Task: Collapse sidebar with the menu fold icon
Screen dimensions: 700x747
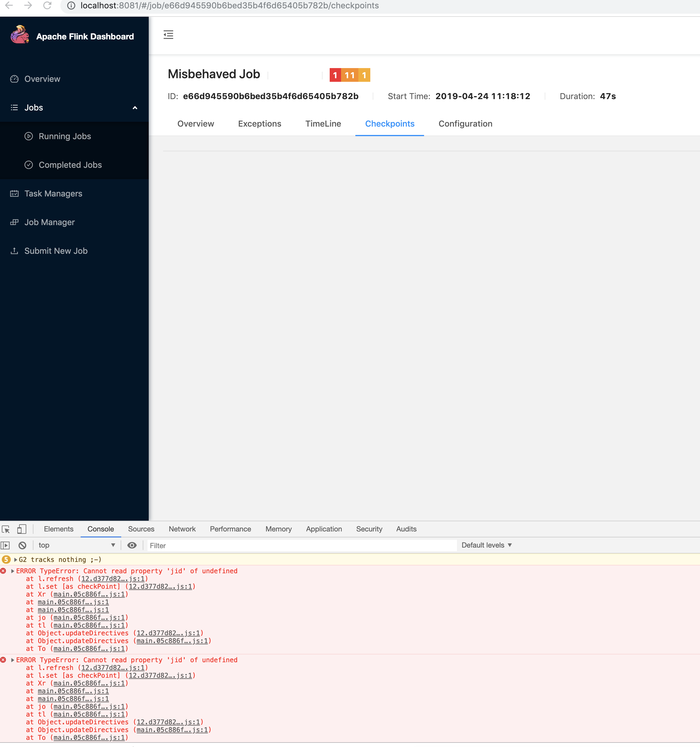Action: [168, 35]
